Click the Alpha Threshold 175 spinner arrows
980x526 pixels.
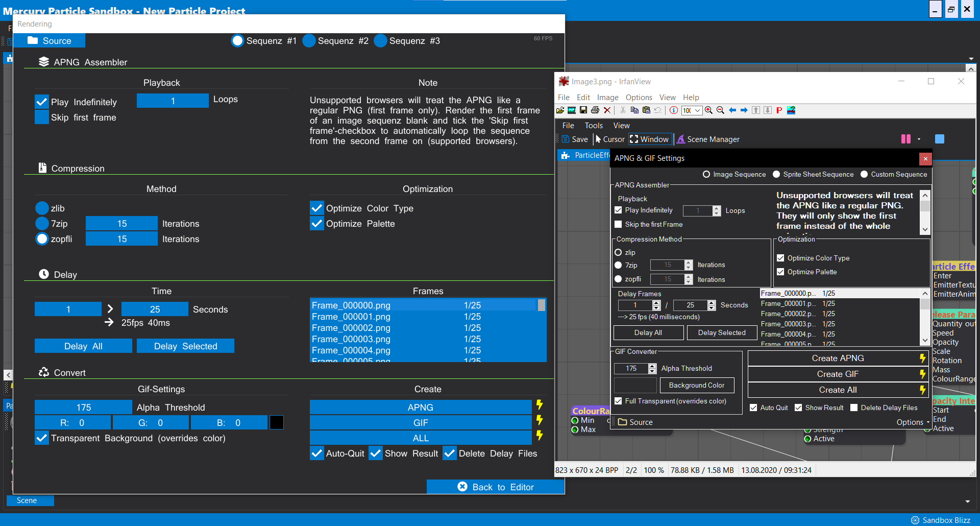(652, 368)
